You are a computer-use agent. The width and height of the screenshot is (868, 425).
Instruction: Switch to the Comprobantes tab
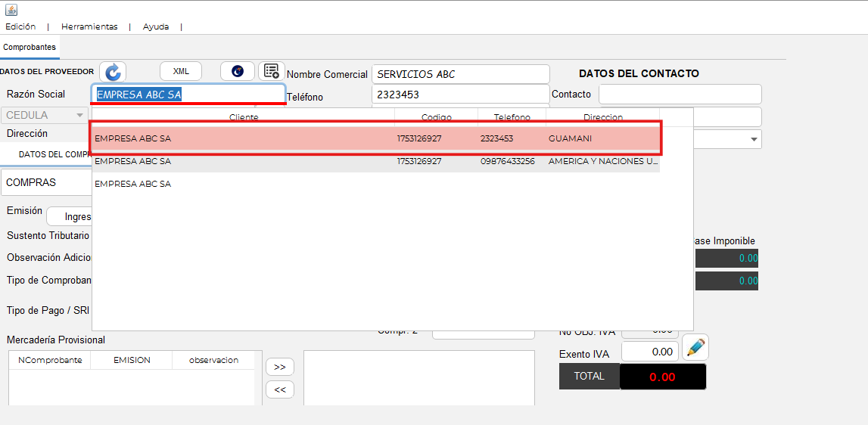(30, 47)
